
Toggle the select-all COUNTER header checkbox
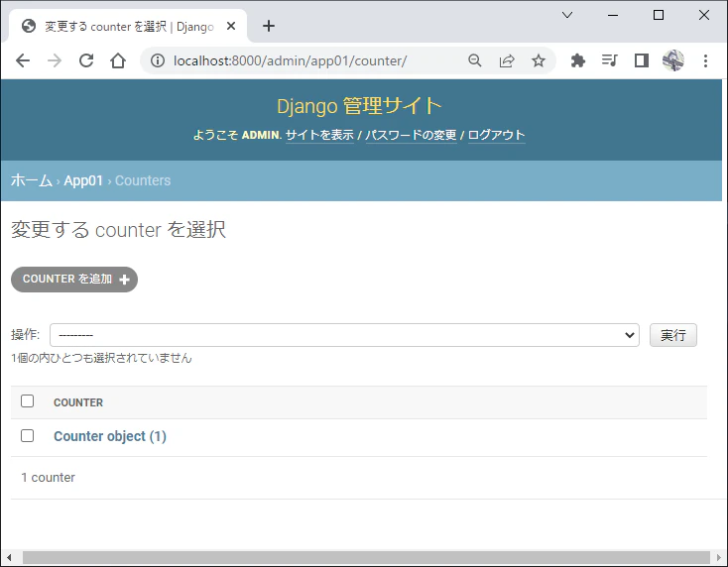pos(28,400)
